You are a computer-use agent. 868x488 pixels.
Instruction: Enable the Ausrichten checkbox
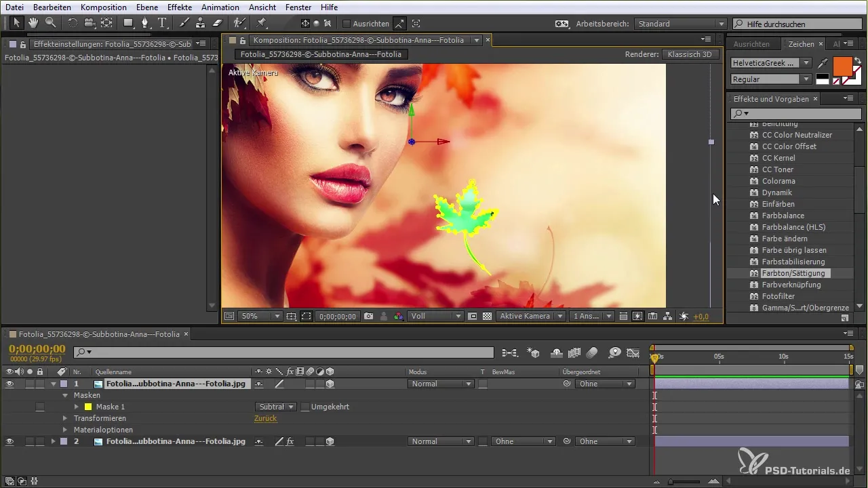tap(347, 24)
